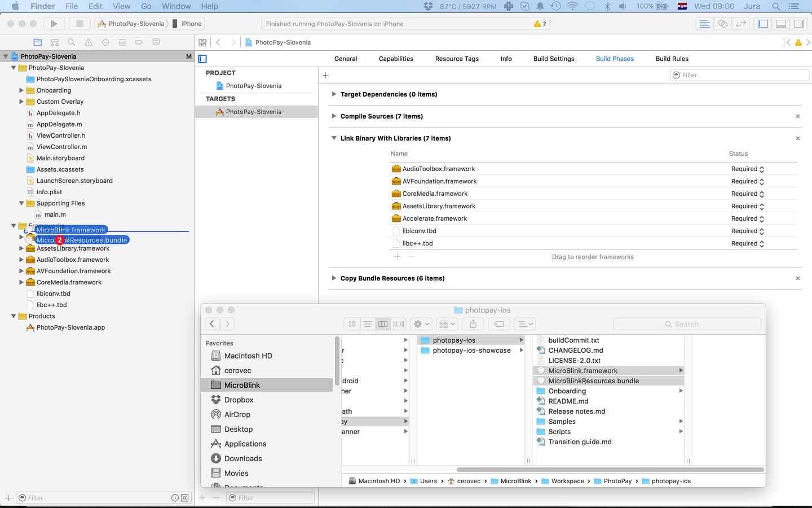Open the Build Settings tab
The width and height of the screenshot is (812, 508).
[x=554, y=59]
